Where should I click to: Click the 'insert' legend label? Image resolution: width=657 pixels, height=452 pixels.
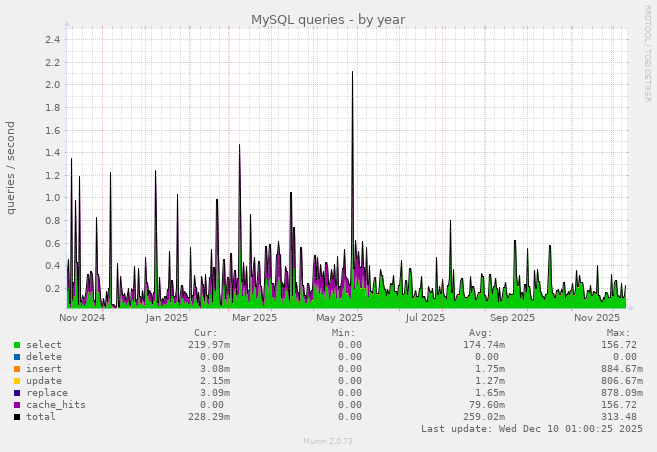pos(44,369)
